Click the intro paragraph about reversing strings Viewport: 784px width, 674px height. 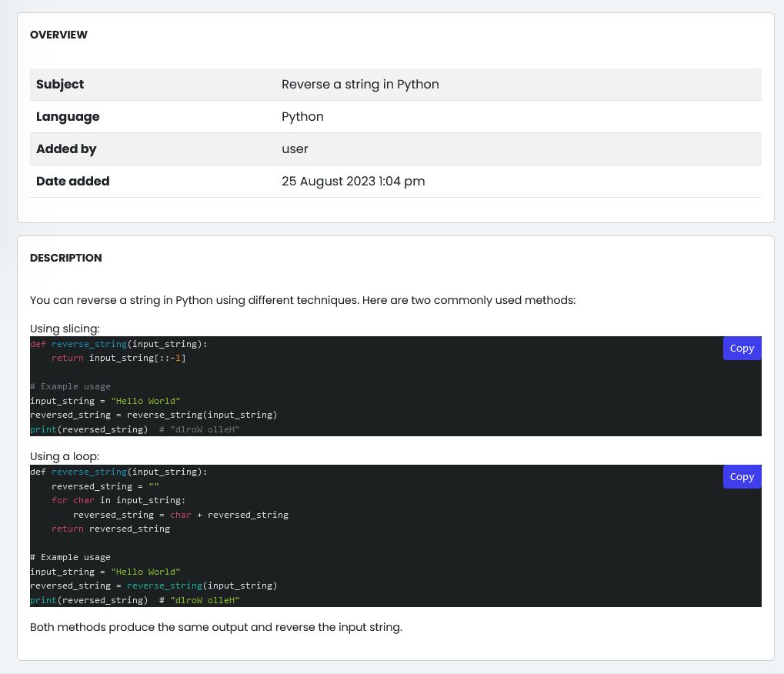click(302, 299)
